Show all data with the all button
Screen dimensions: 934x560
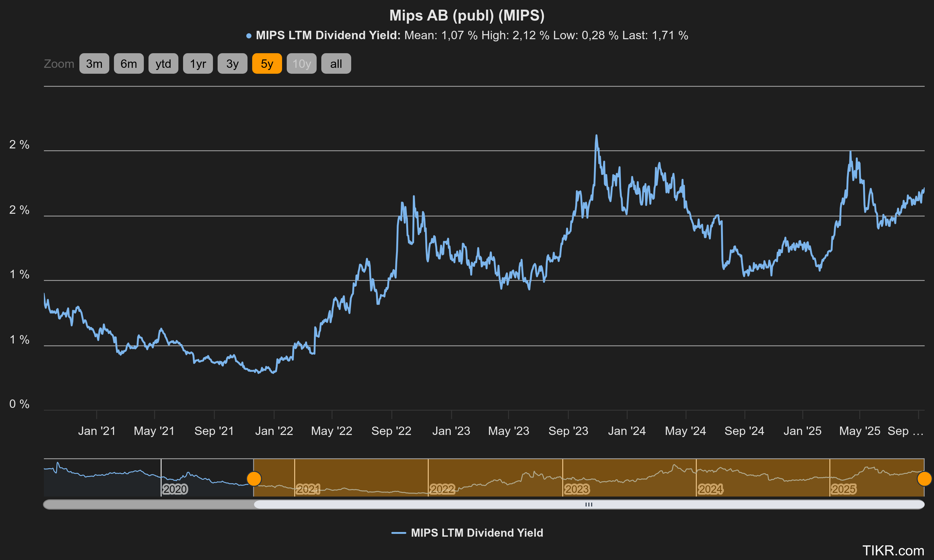pos(336,63)
